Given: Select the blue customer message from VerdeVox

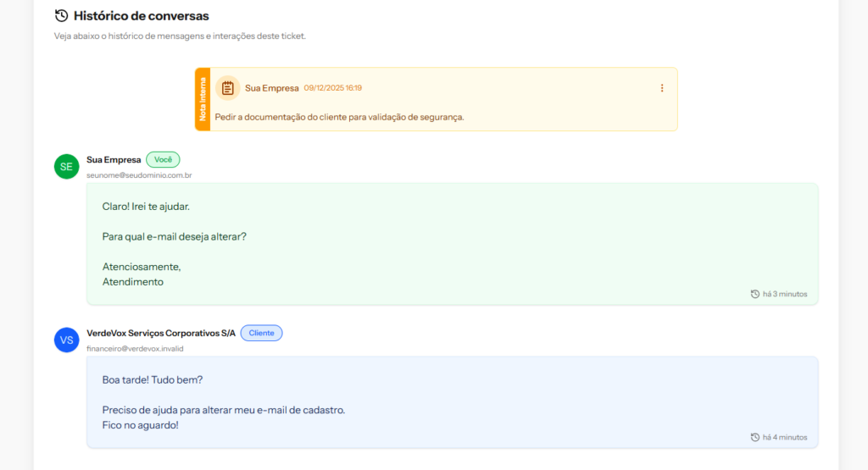Looking at the screenshot, I should coord(452,401).
